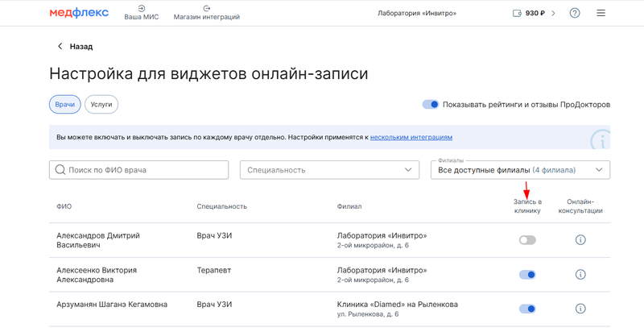Select Арзуманян Шаганэ Кегамовна name
The height and width of the screenshot is (328, 644).
pos(112,305)
